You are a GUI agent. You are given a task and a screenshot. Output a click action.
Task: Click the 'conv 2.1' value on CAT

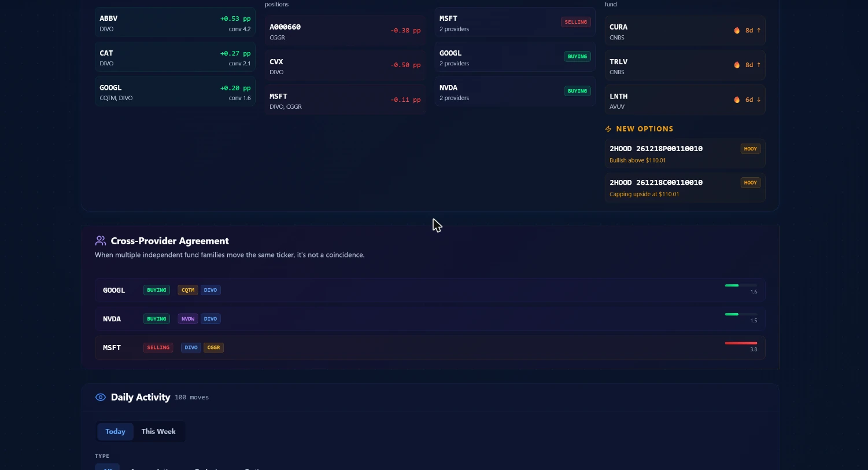(239, 64)
